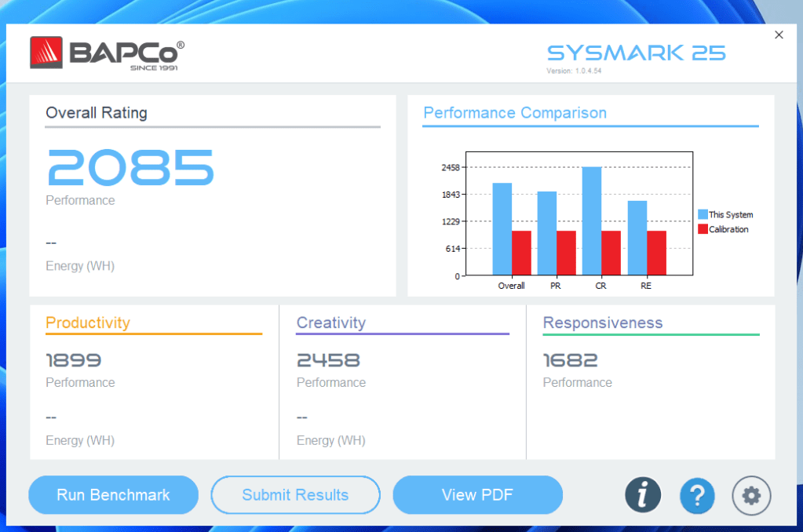Screen dimensions: 803x532
Task: Click the Productivity score 1899
Action: 73,360
